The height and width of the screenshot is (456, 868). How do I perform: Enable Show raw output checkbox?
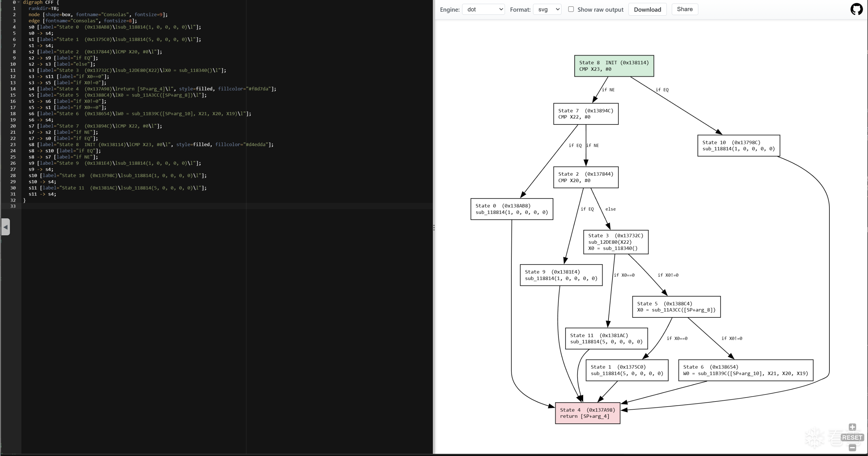coord(571,9)
